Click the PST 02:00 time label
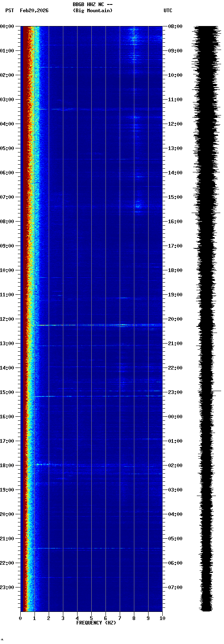Viewport: 224px width, 644px height. point(7,75)
